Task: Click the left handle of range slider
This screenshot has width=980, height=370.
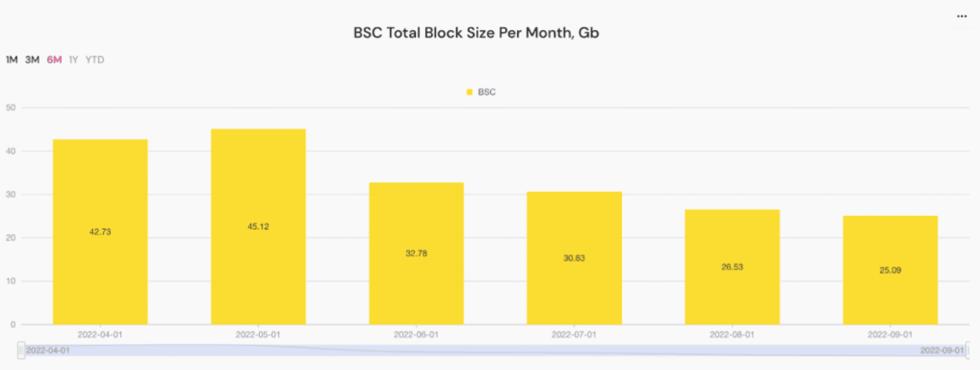Action: click(x=22, y=350)
